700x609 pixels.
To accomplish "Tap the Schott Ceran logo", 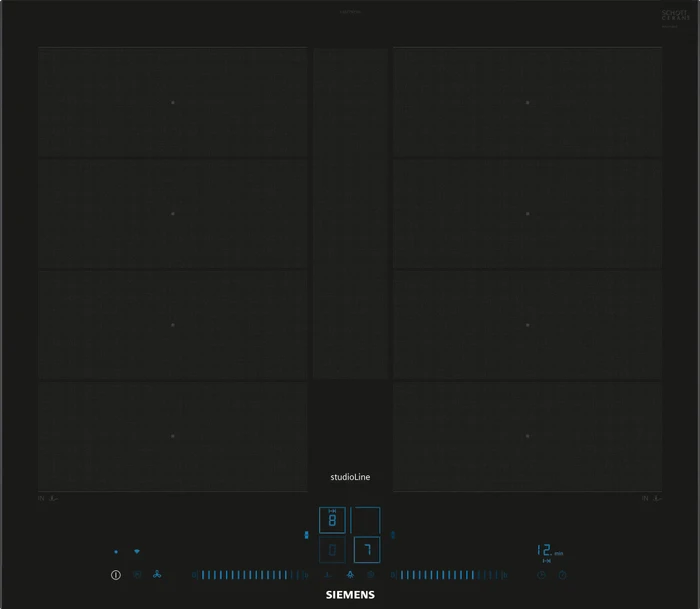I will 675,16.
